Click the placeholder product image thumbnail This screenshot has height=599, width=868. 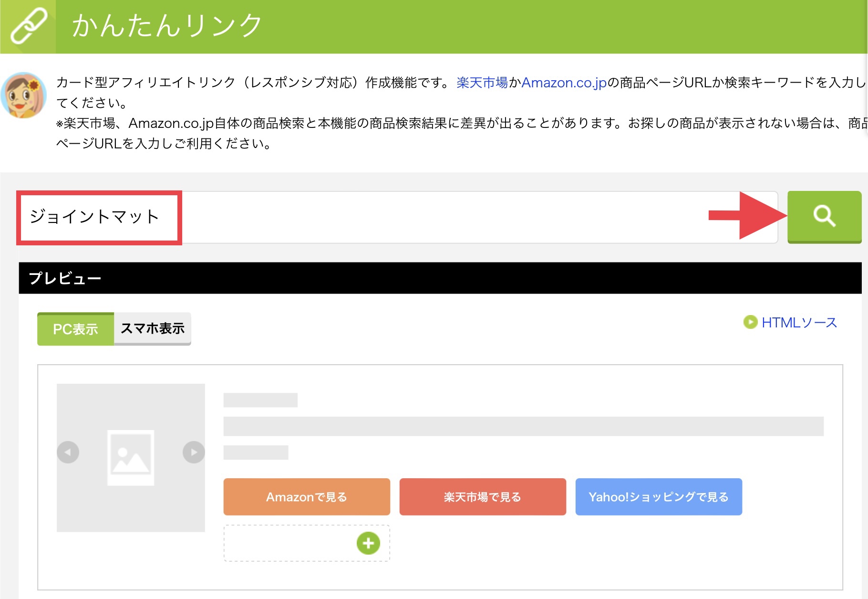click(x=131, y=458)
